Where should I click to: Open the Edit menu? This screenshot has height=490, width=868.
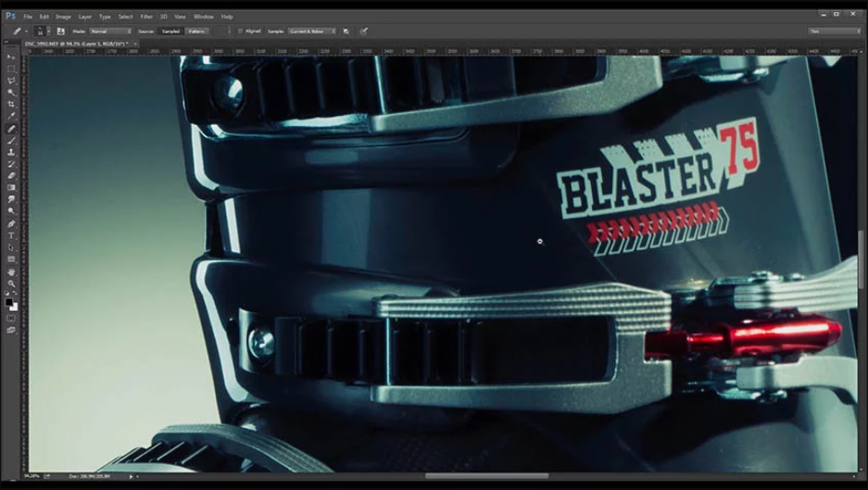[44, 17]
